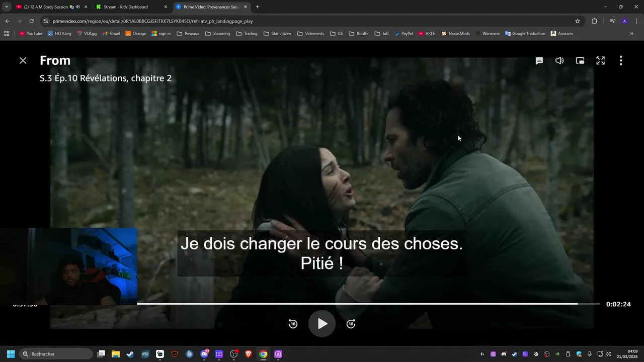Switch to the Kick Dashboard tab

[x=126, y=7]
